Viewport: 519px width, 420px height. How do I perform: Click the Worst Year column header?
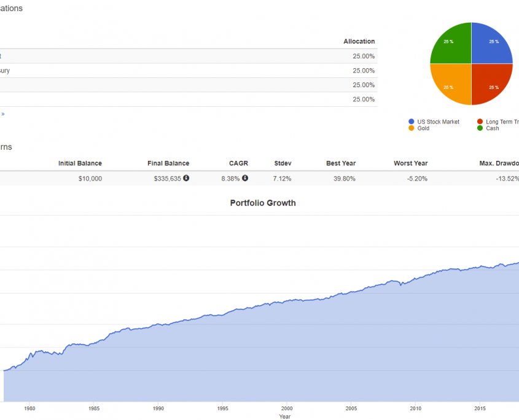[410, 163]
